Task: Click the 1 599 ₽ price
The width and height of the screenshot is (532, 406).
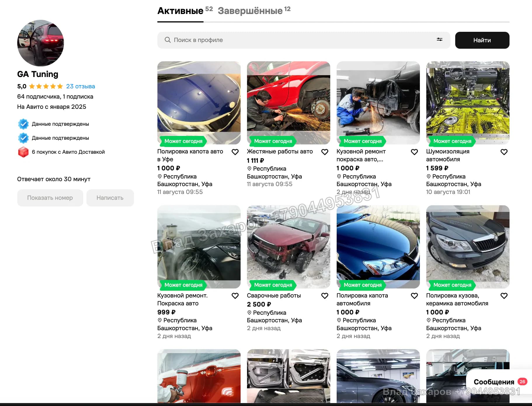Action: [437, 168]
